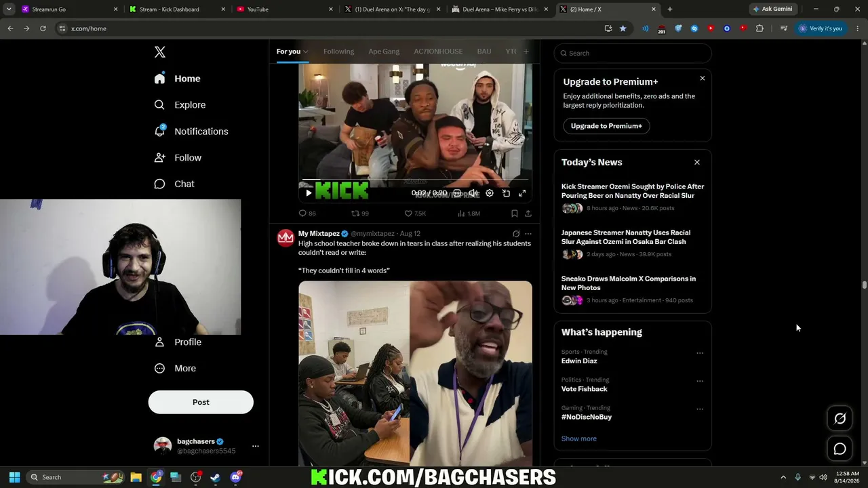Screen dimensions: 868x488
Task: Open the Windows Start menu
Action: point(14,477)
